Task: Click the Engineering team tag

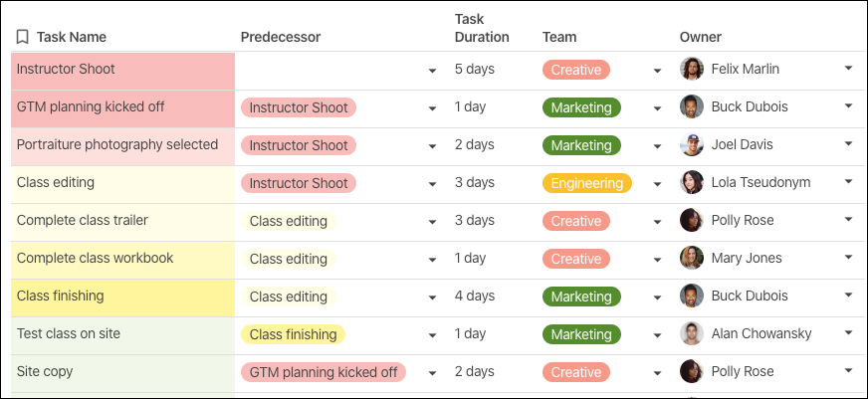Action: (587, 183)
